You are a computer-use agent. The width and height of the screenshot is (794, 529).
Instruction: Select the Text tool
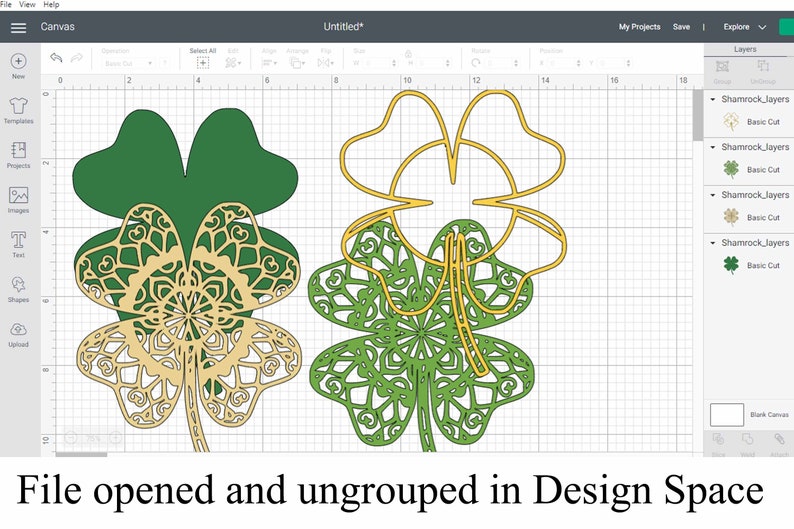18,240
